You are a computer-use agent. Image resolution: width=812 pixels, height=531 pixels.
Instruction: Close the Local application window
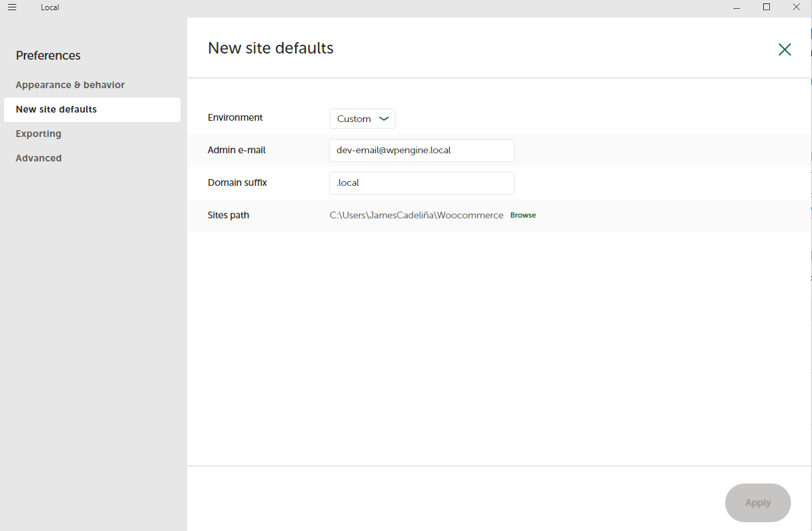click(x=796, y=7)
